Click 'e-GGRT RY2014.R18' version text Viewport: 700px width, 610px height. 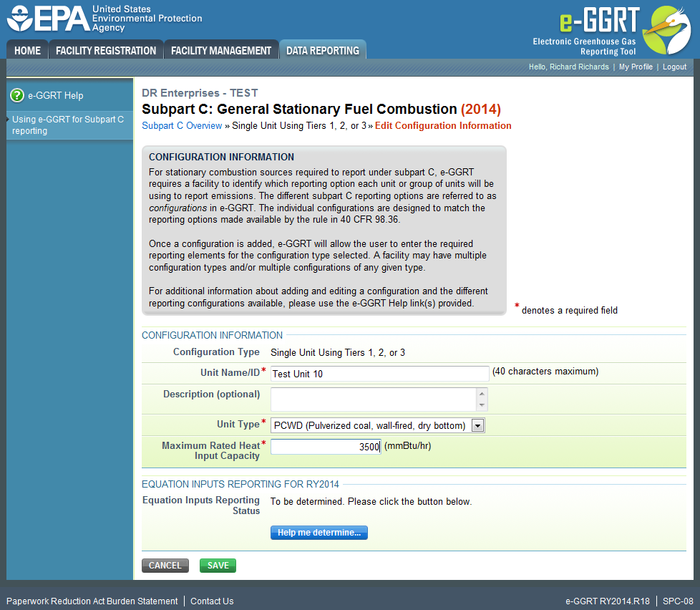click(x=608, y=601)
